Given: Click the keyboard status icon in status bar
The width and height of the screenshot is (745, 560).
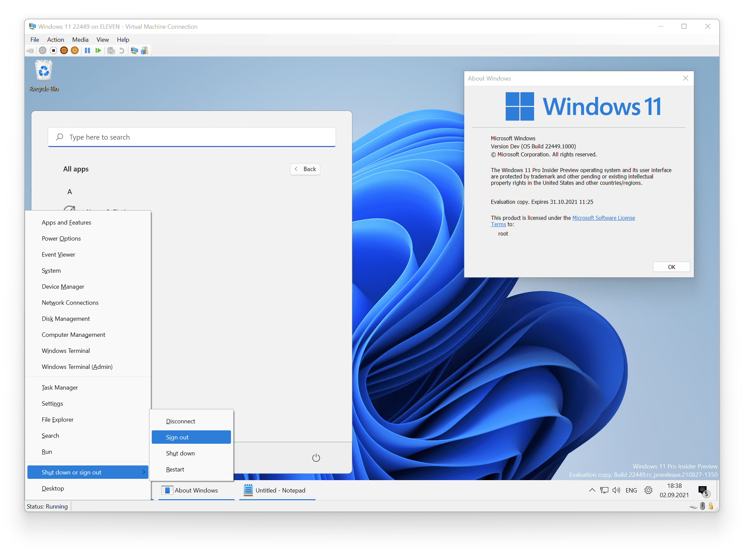Looking at the screenshot, I should (x=694, y=507).
